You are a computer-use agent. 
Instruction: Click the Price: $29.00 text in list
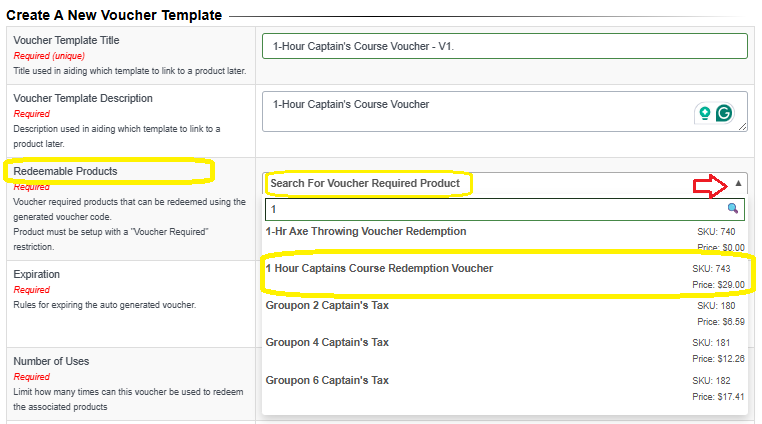[718, 284]
